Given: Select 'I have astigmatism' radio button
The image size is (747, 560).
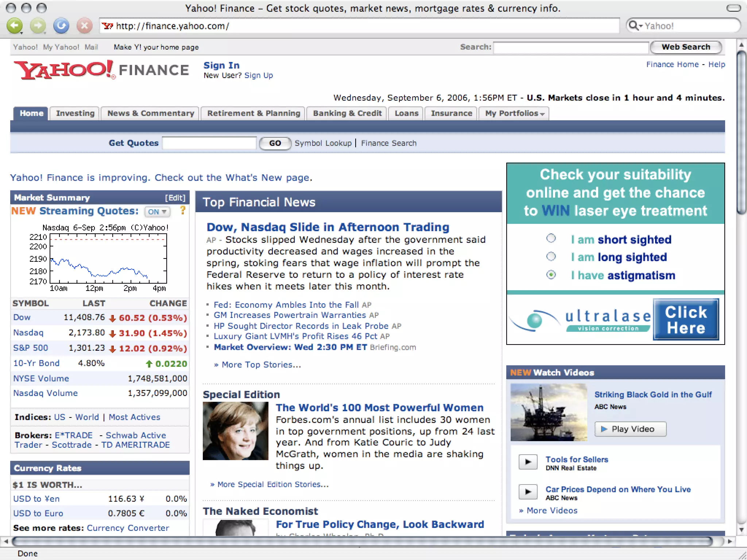Looking at the screenshot, I should (x=551, y=275).
